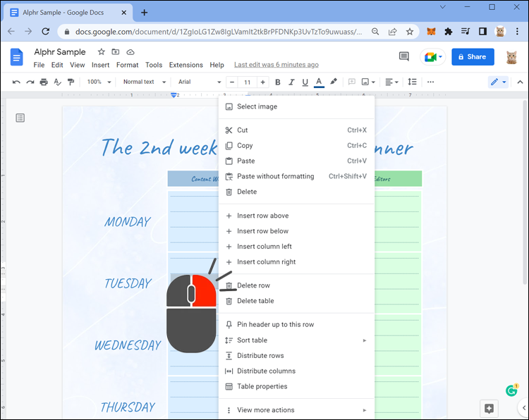Bookmark this page with star icon
The image size is (529, 420).
tap(410, 32)
